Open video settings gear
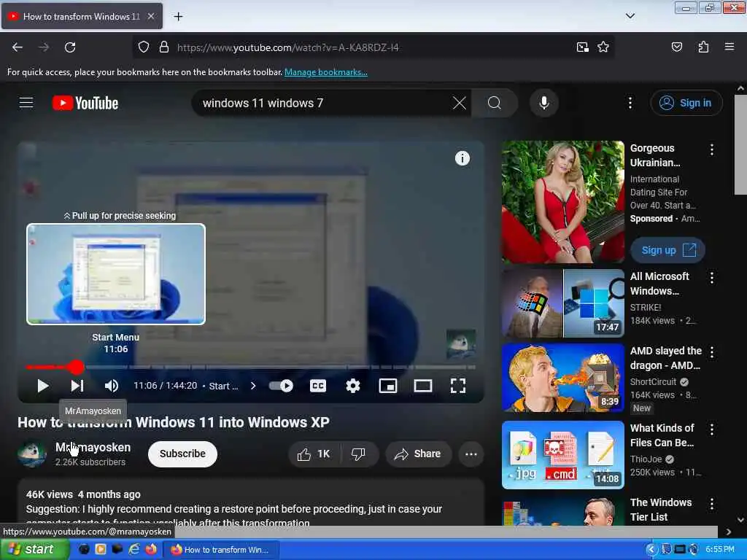Viewport: 747px width, 560px height. pos(353,386)
